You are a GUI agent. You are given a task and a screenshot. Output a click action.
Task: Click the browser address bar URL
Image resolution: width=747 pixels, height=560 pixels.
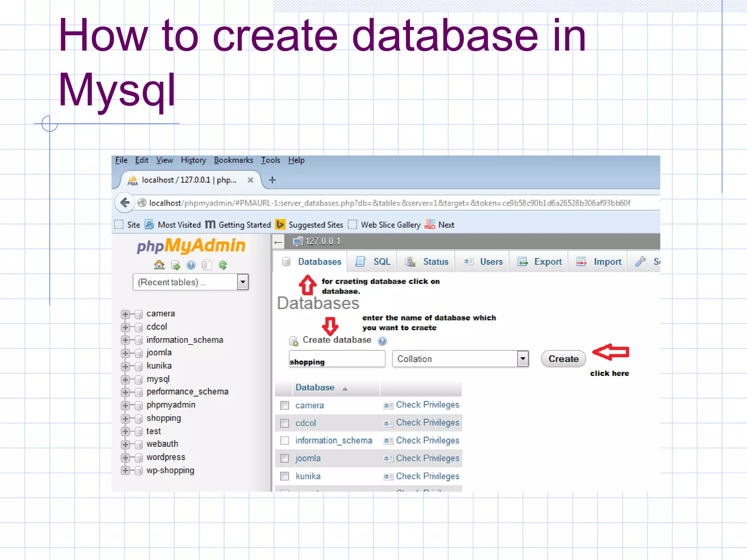point(390,203)
